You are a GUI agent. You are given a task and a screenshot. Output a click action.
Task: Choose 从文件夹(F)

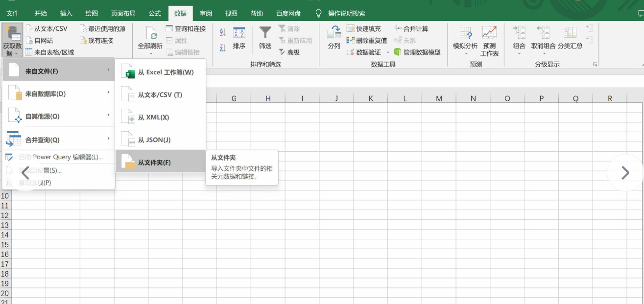(161, 162)
